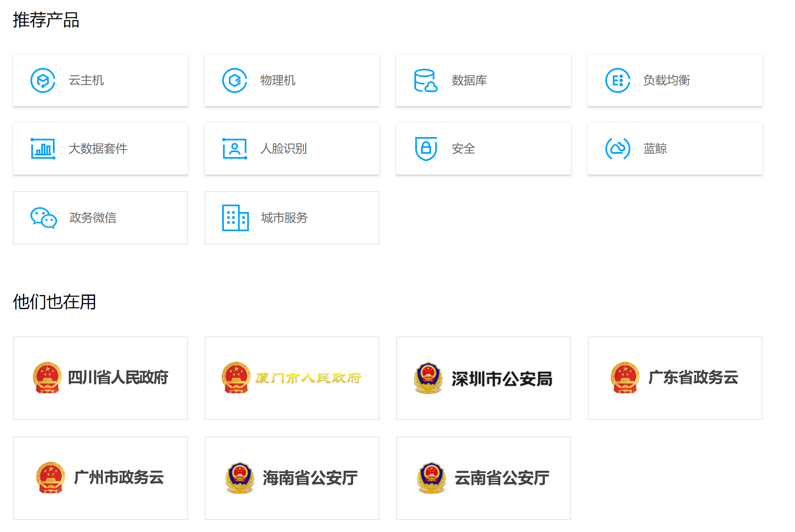Click the 物理机 physical machine icon
This screenshot has height=532, width=795.
pyautogui.click(x=235, y=80)
